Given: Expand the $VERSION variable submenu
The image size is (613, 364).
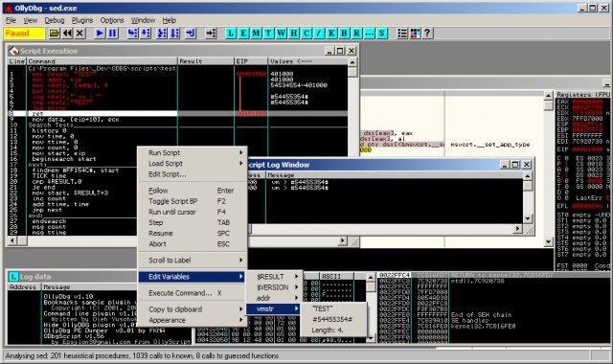Looking at the screenshot, I should [x=274, y=287].
